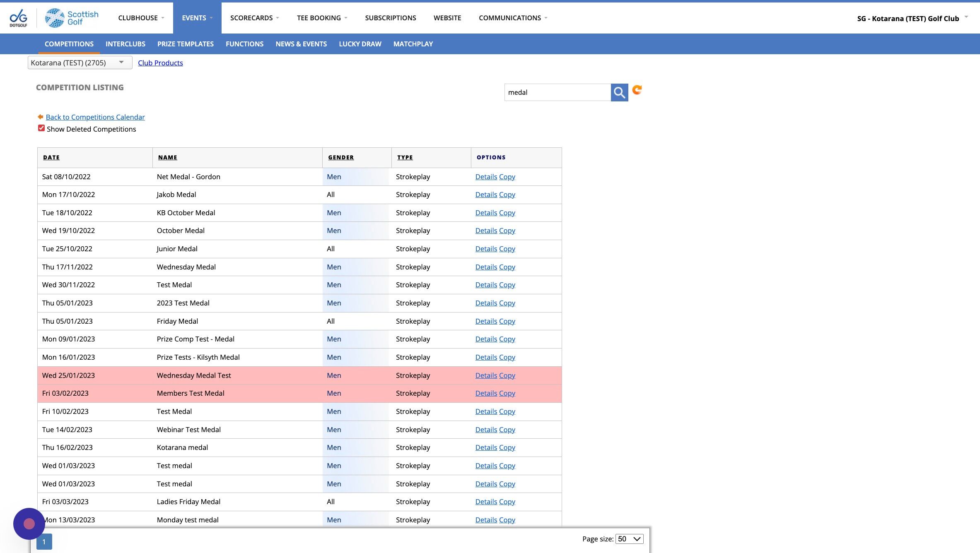Open the Kotarana (TEST) club dropdown
This screenshot has width=980, height=553.
(x=80, y=63)
